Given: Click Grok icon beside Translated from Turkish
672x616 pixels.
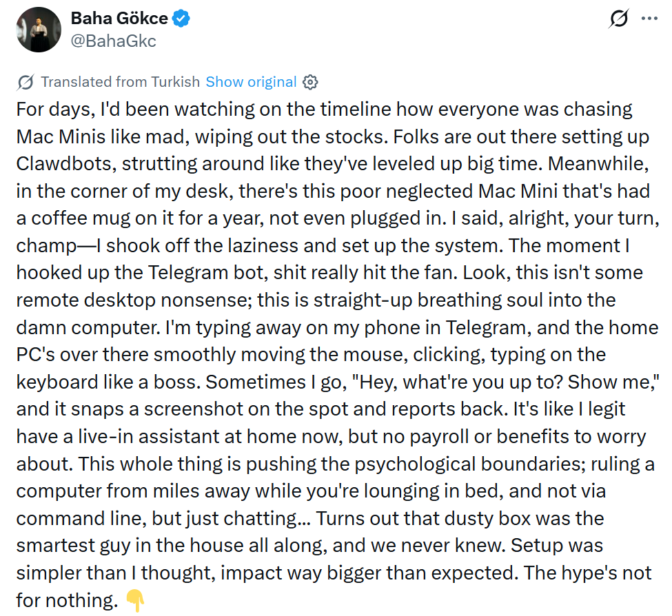Looking at the screenshot, I should tap(26, 82).
